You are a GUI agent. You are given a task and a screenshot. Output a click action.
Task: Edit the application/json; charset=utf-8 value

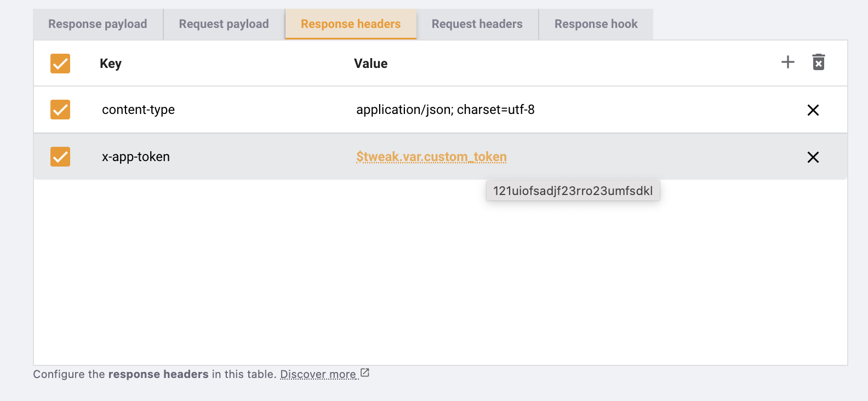pos(445,110)
